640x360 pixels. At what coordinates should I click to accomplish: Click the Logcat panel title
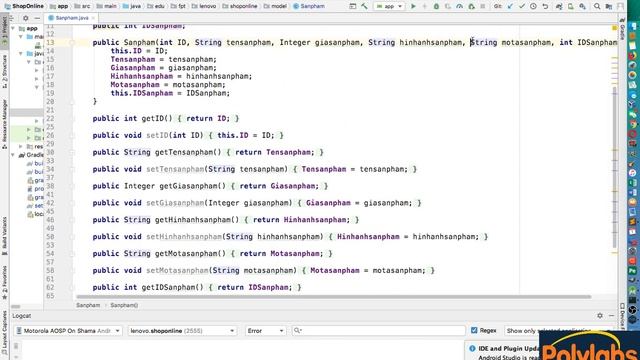pyautogui.click(x=22, y=316)
